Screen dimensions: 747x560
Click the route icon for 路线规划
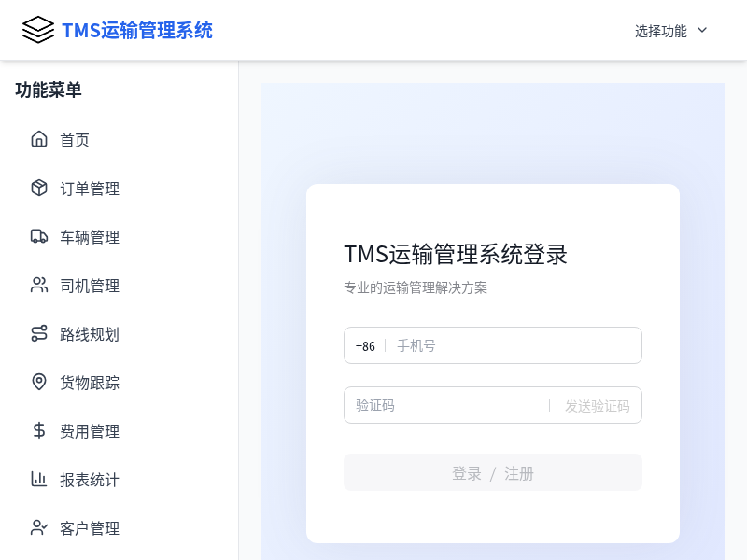[39, 333]
